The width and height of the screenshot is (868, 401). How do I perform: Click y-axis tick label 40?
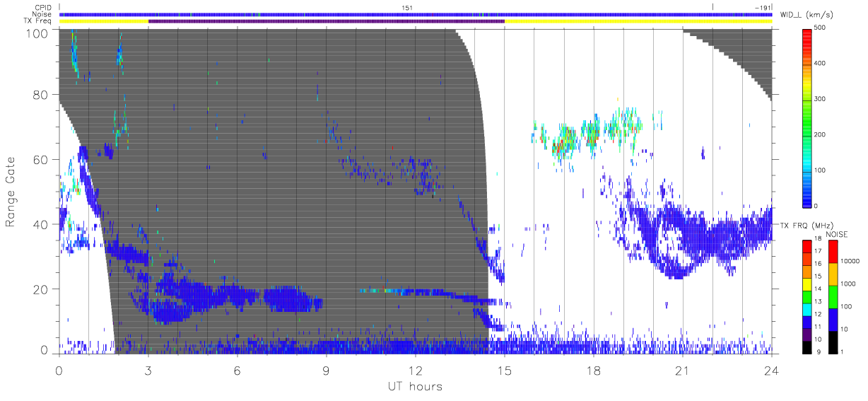click(x=41, y=225)
